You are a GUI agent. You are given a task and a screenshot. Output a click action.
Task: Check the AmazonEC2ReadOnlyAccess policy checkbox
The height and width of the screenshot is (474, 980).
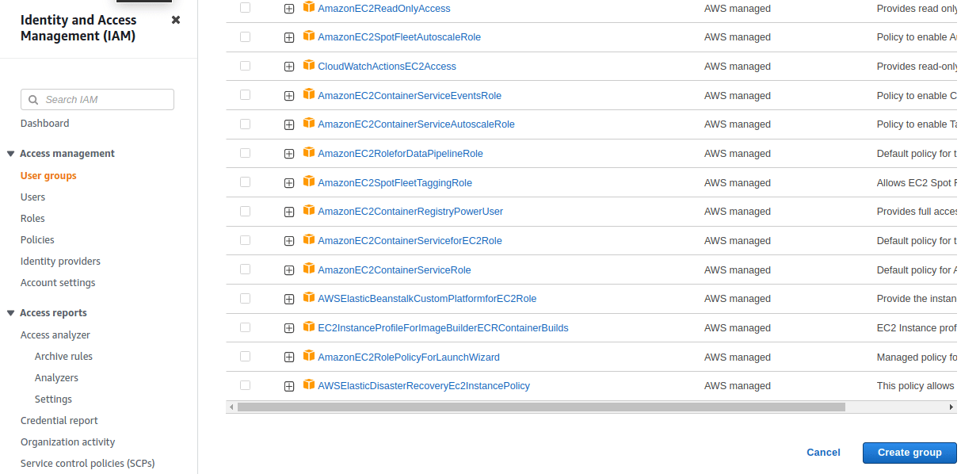tap(245, 8)
